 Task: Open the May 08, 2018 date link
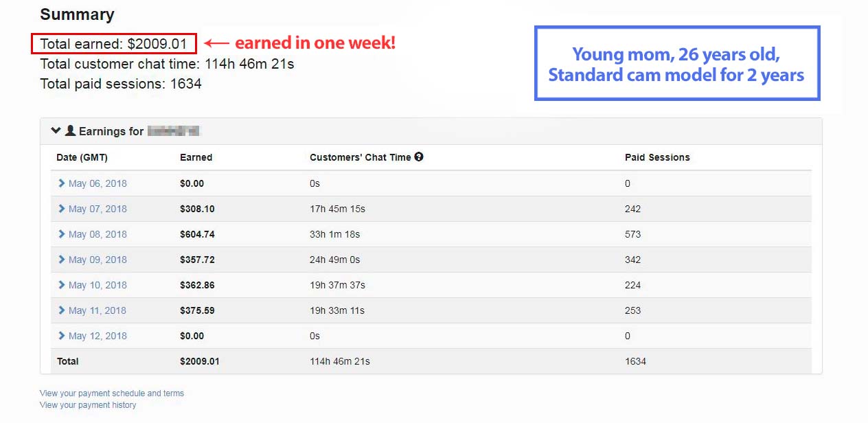(98, 234)
